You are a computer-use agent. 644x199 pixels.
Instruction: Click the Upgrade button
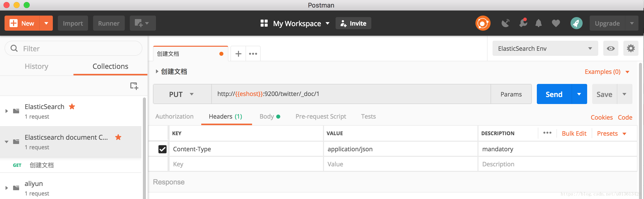(607, 23)
